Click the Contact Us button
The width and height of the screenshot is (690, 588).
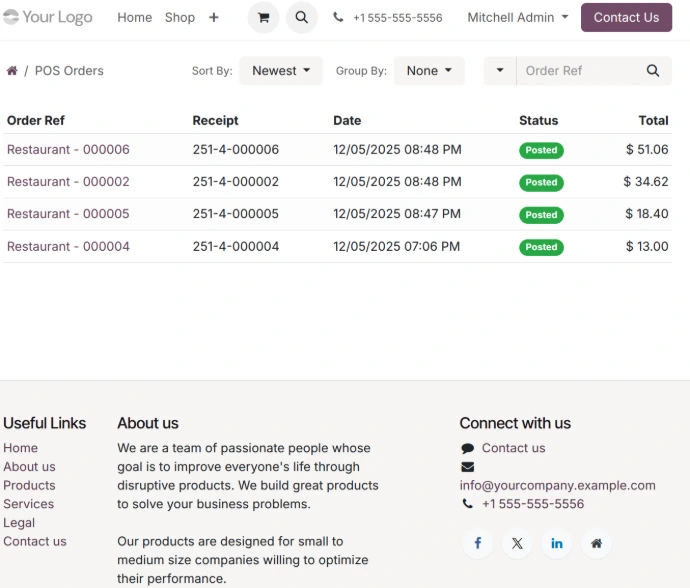click(626, 18)
